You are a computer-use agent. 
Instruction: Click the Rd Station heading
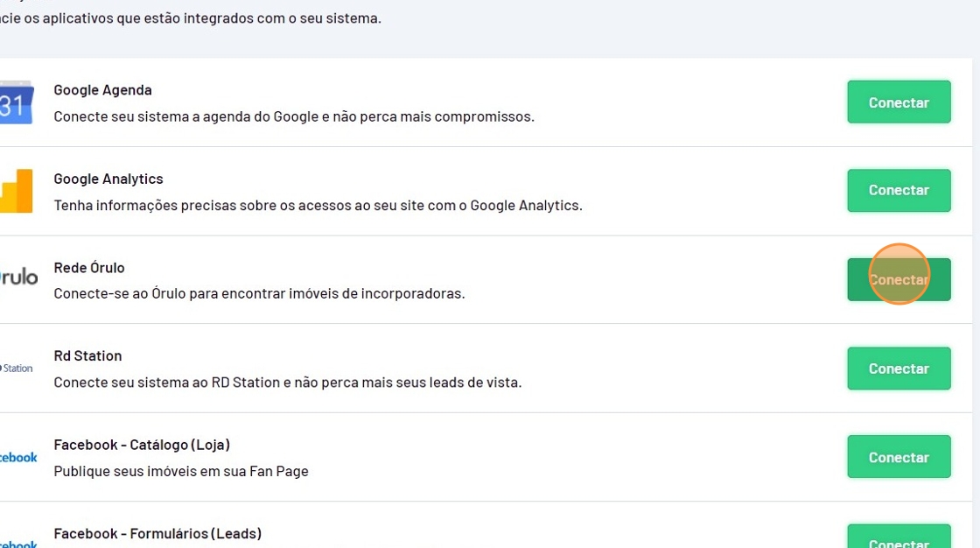click(87, 356)
